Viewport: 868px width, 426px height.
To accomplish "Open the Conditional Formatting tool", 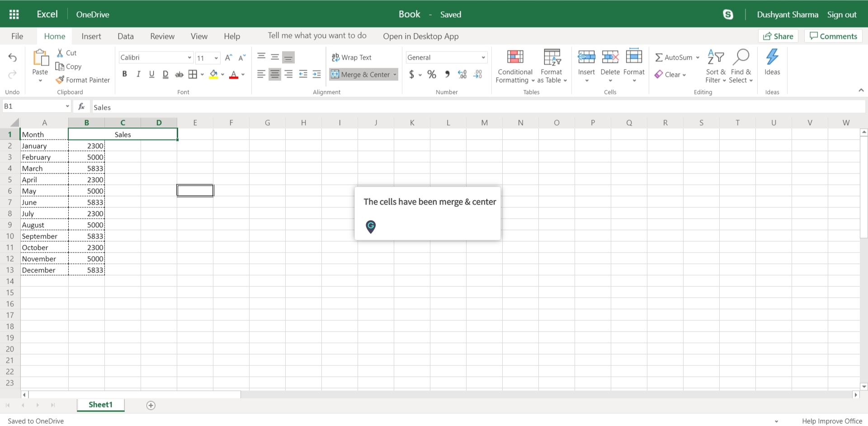I will 515,66.
